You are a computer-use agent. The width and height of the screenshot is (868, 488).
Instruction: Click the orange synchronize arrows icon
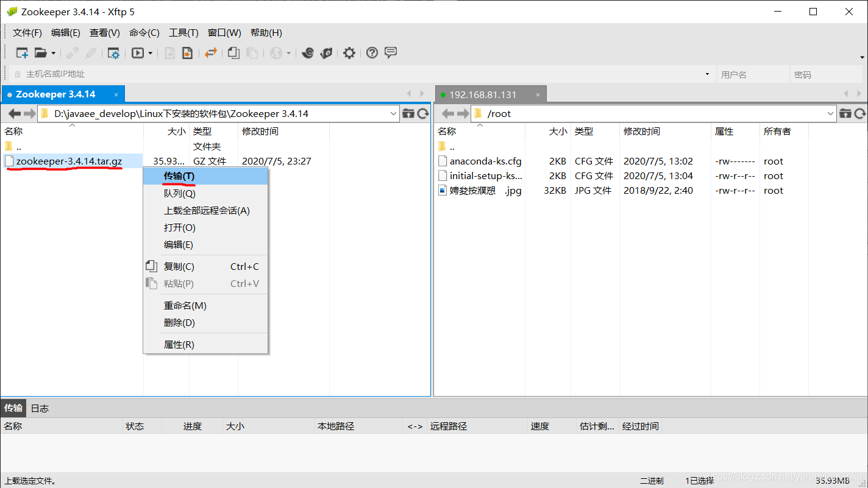(x=211, y=53)
